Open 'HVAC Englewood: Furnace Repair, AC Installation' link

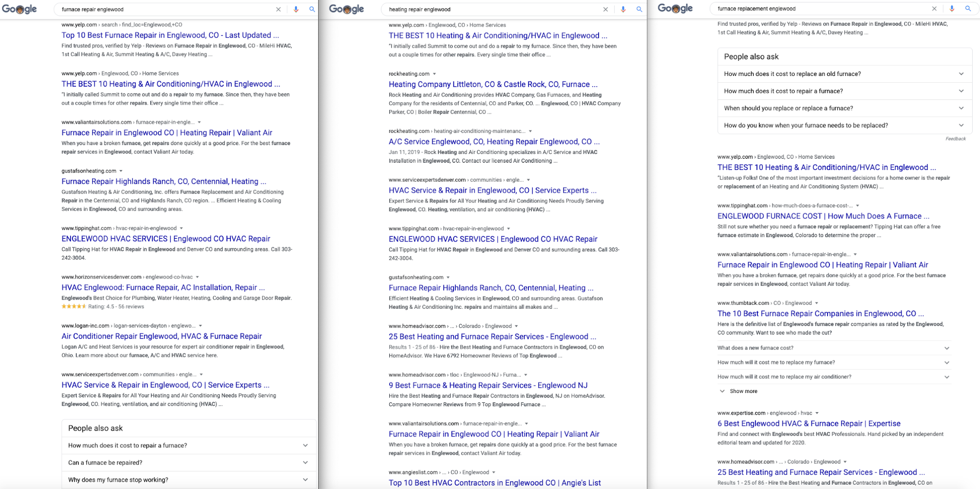tap(163, 288)
